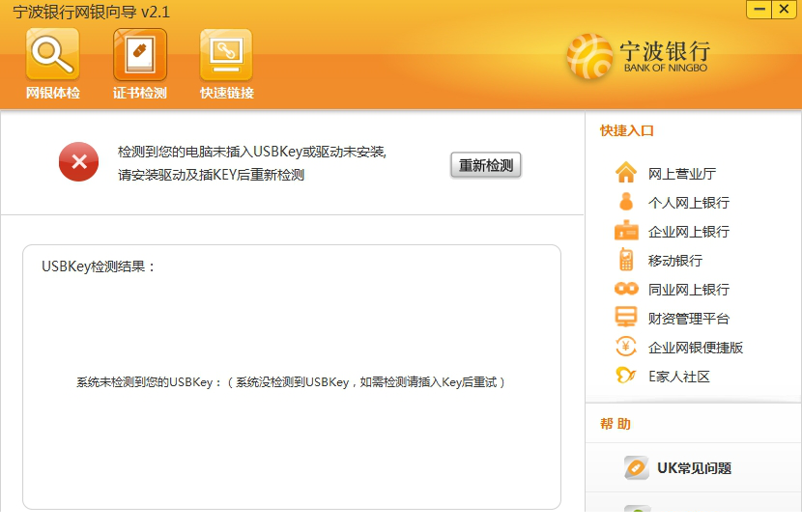Click the 移动银行 phone icon
The height and width of the screenshot is (532, 802).
point(626,260)
